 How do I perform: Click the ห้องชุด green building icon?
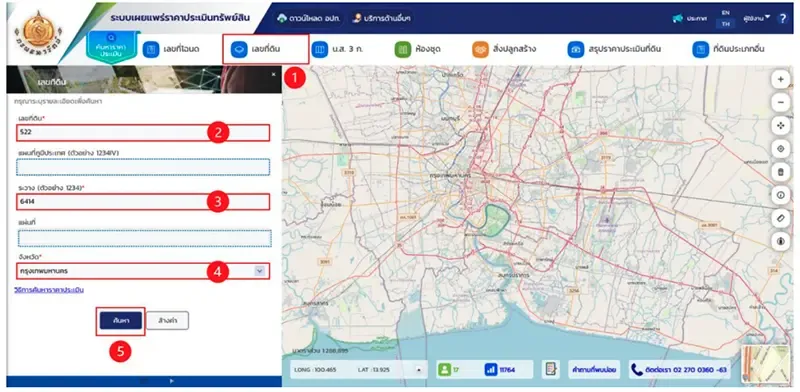click(403, 50)
